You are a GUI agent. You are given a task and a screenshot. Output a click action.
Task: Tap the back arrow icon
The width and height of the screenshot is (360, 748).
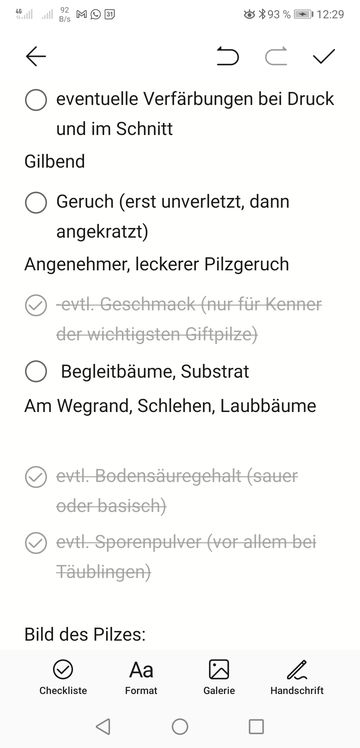coord(36,57)
